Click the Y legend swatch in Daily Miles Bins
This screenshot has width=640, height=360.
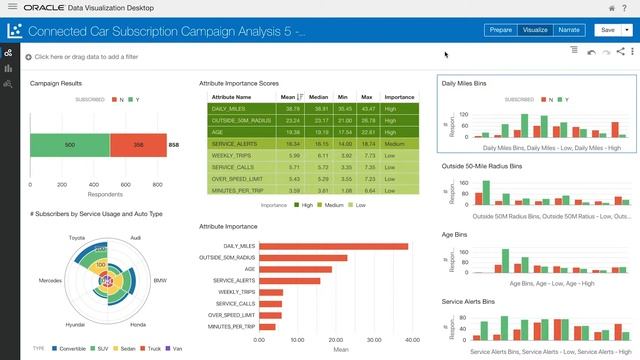(x=560, y=100)
